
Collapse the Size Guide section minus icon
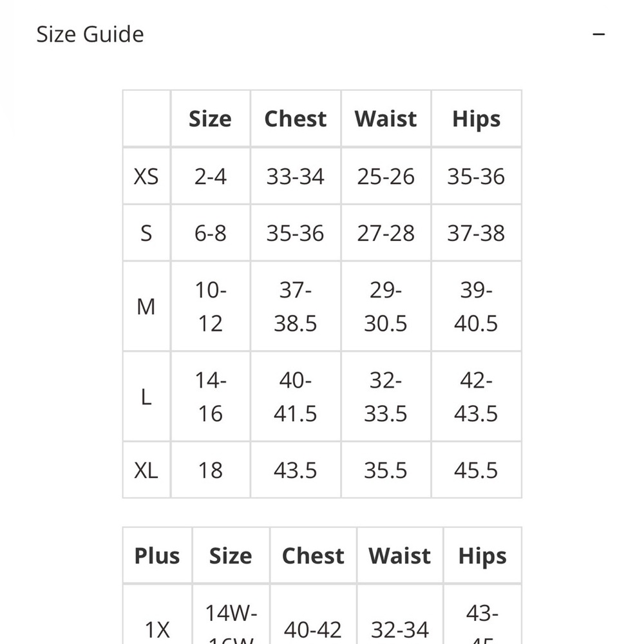598,34
